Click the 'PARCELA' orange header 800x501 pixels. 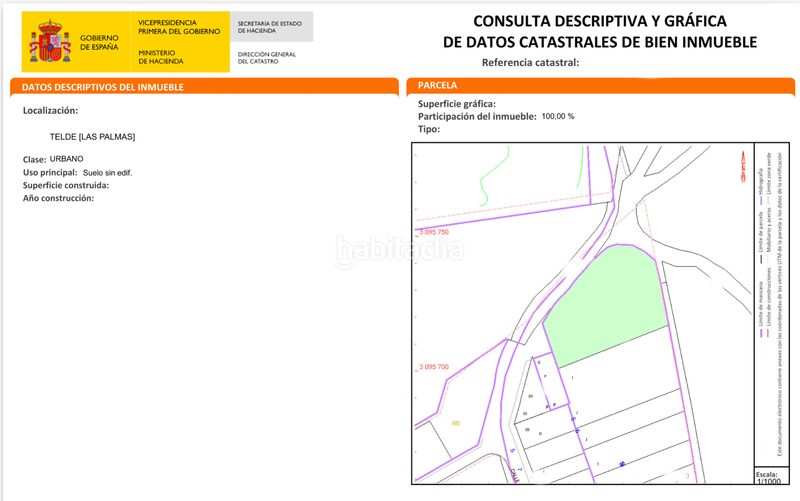[x=601, y=86]
